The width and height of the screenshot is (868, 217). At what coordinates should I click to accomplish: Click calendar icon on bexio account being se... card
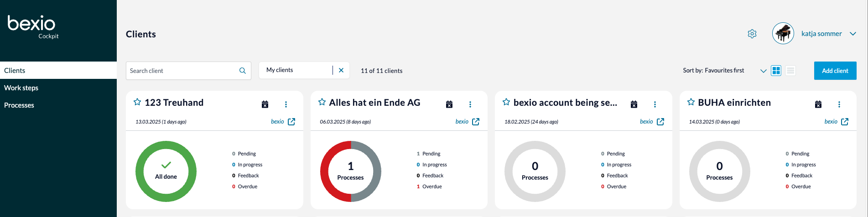(x=634, y=104)
